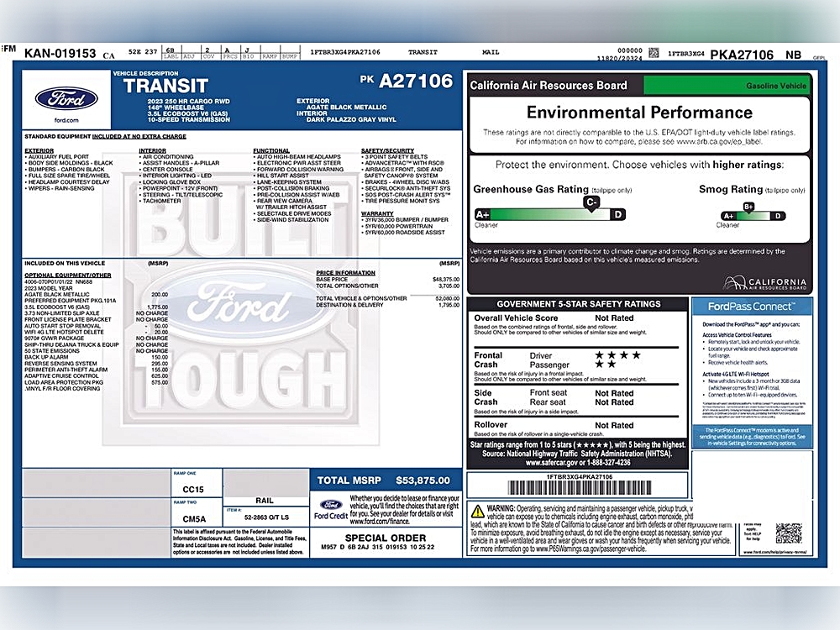
Task: Click the TOTAL MSRP $53,875.00 box
Action: (x=386, y=480)
